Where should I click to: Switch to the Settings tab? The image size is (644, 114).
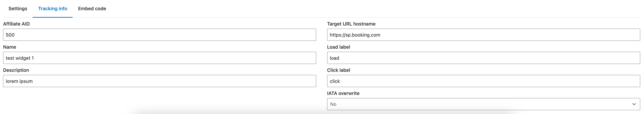(18, 9)
